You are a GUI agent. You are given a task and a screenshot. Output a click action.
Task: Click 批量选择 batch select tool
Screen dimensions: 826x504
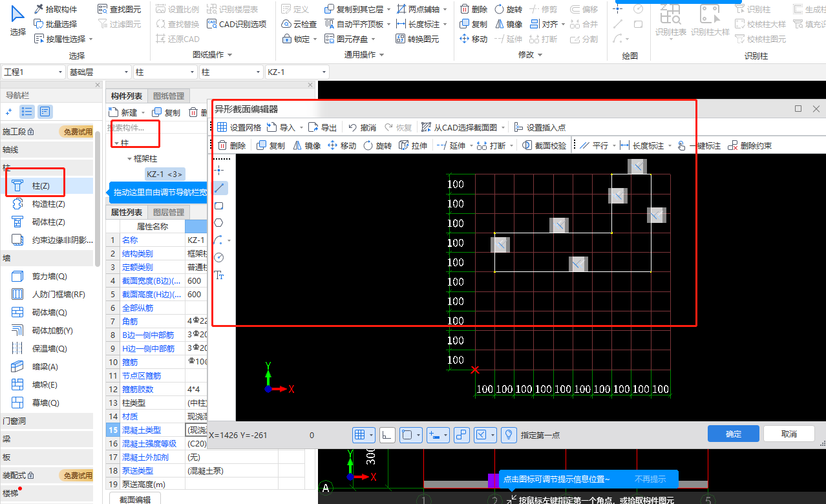(x=56, y=24)
